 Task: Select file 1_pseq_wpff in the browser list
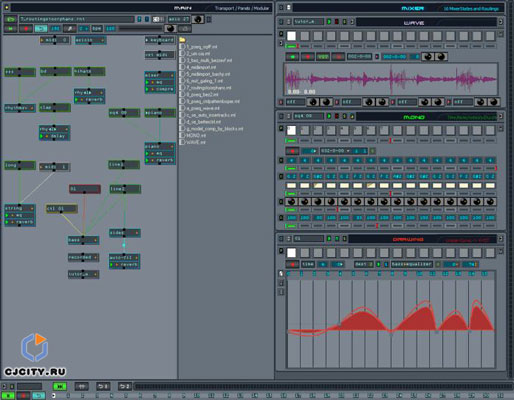tap(202, 47)
